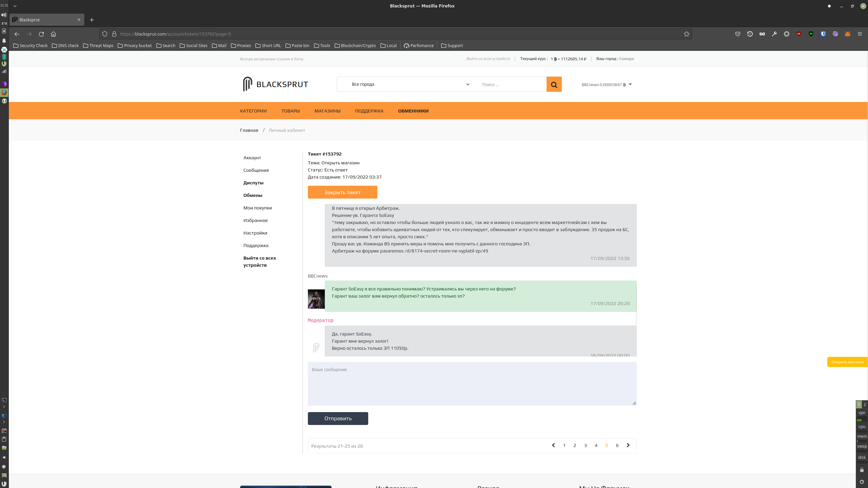The width and height of the screenshot is (868, 488).
Task: Select Аккаунт in the account sidebar
Action: [252, 158]
